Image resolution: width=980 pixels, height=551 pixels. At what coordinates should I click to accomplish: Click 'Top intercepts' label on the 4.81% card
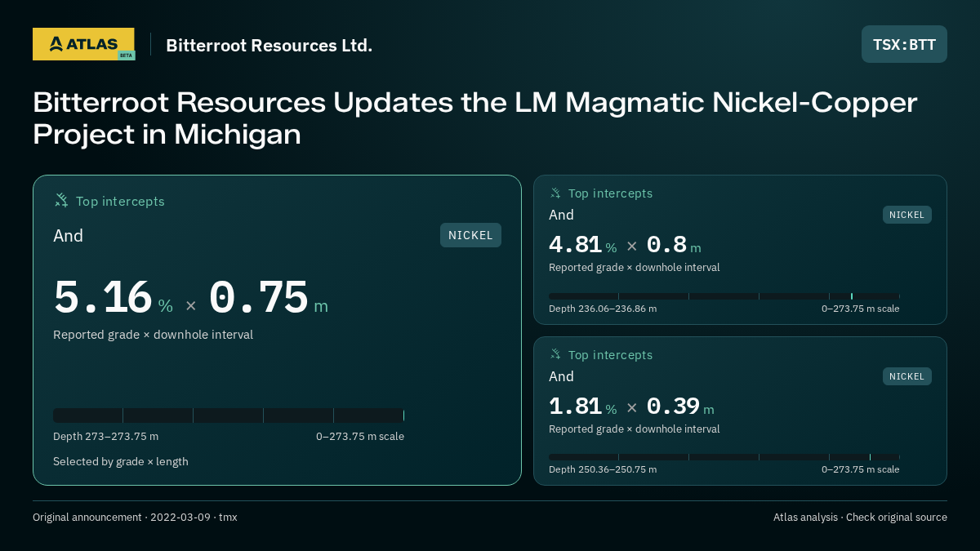[x=610, y=193]
